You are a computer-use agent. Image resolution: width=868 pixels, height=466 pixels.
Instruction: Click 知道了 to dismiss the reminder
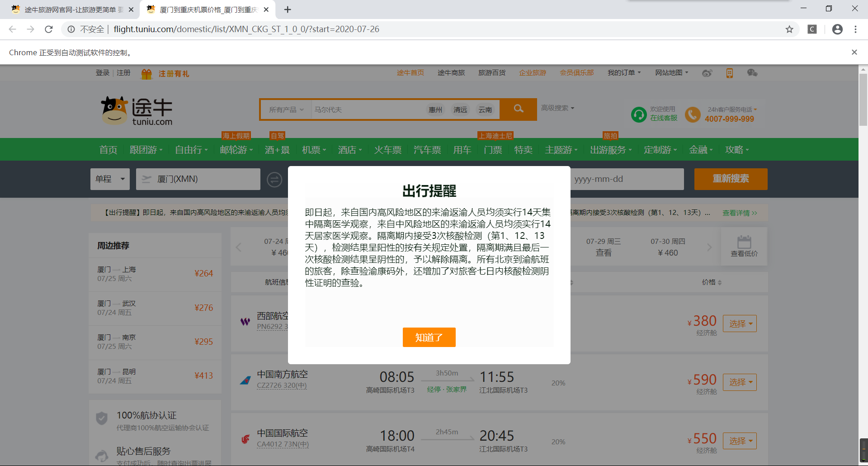coord(429,338)
